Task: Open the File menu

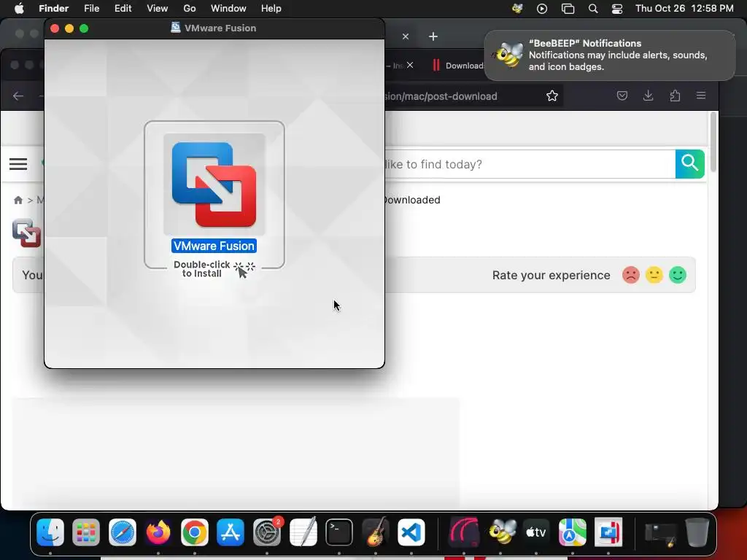Action: (91, 9)
